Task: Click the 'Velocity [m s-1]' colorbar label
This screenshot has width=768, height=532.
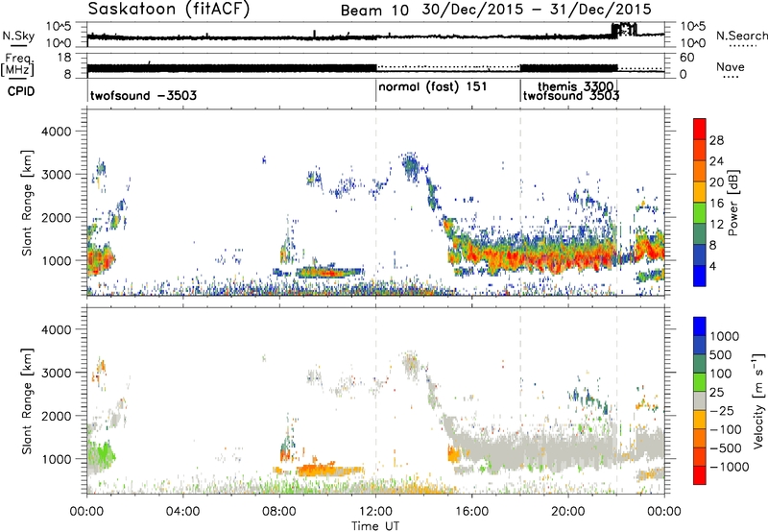Action: pos(758,400)
